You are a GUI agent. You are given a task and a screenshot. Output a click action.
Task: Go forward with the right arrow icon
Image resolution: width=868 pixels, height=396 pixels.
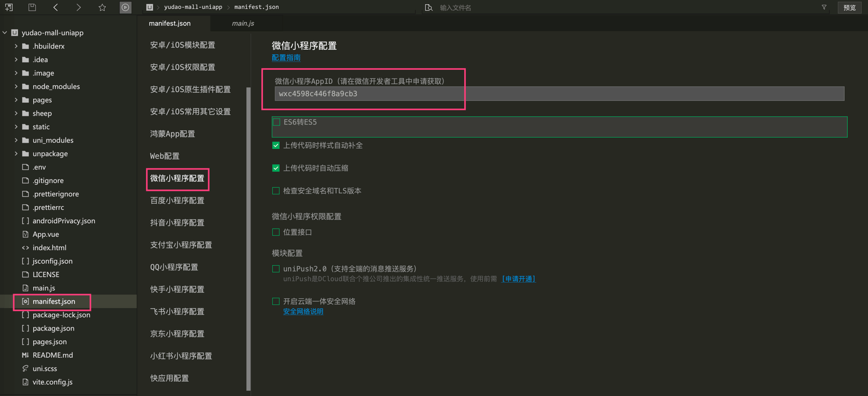click(x=79, y=7)
